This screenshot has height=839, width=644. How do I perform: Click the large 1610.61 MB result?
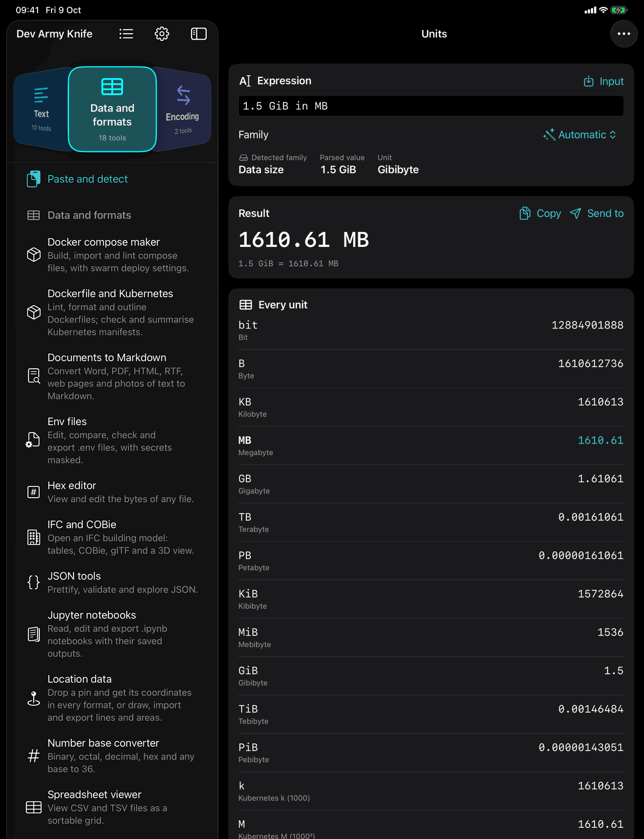(x=304, y=239)
